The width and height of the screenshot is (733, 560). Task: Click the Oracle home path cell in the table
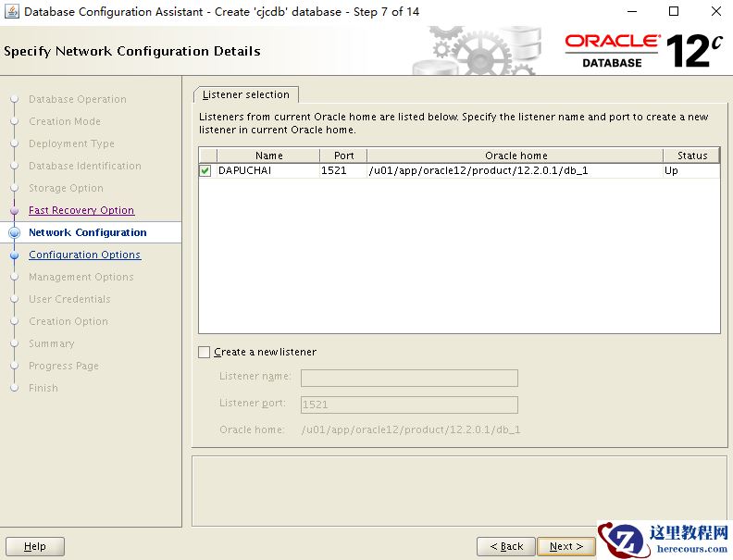tap(516, 170)
